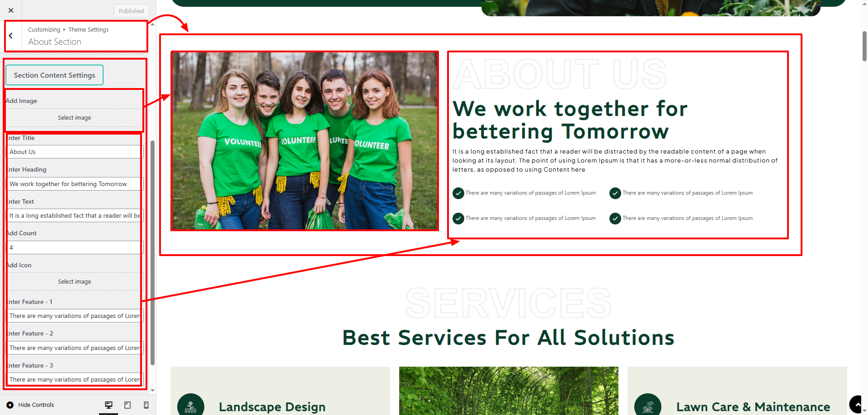Switch to mobile preview device
868x415 pixels.
(x=146, y=405)
